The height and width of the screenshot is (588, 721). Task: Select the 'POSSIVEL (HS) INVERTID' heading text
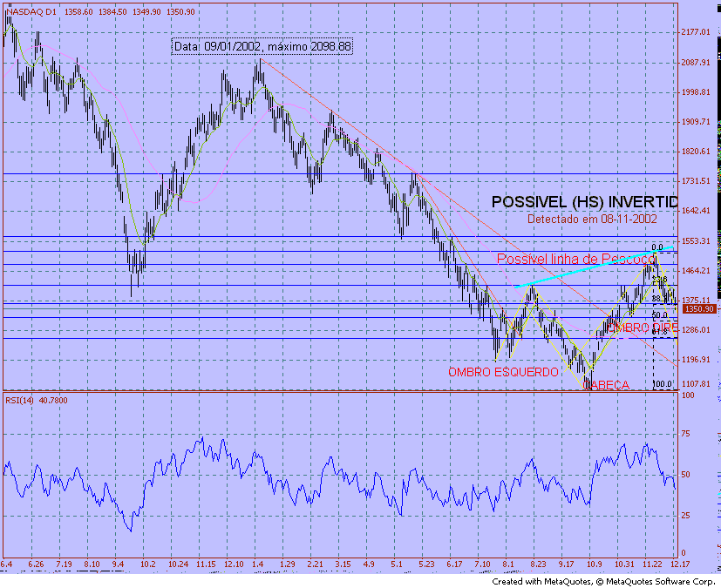[x=584, y=202]
